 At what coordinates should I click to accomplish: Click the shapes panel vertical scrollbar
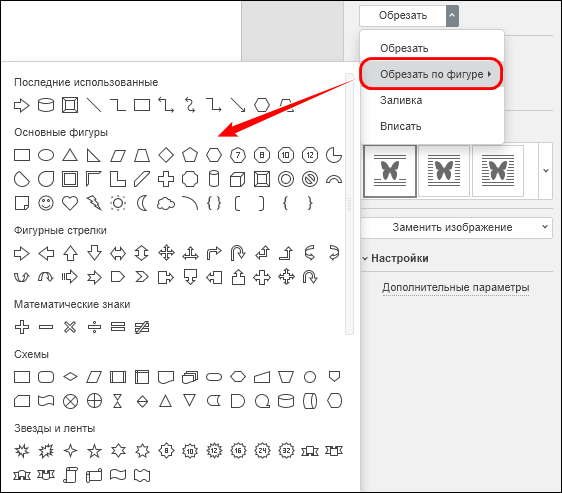[x=349, y=204]
